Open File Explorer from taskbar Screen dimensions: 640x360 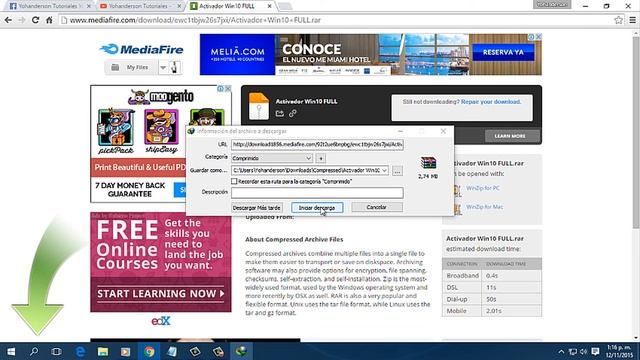click(102, 351)
